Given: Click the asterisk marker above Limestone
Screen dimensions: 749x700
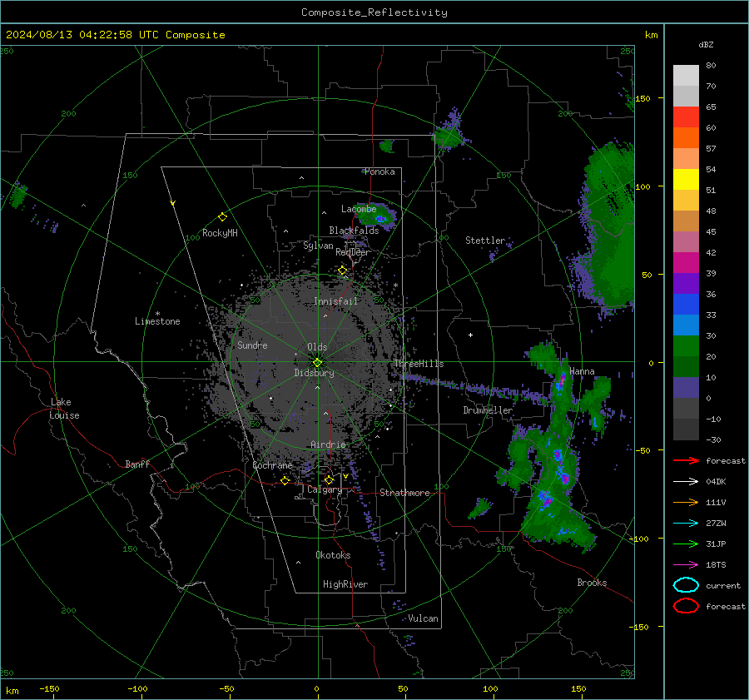Looking at the screenshot, I should point(157,314).
